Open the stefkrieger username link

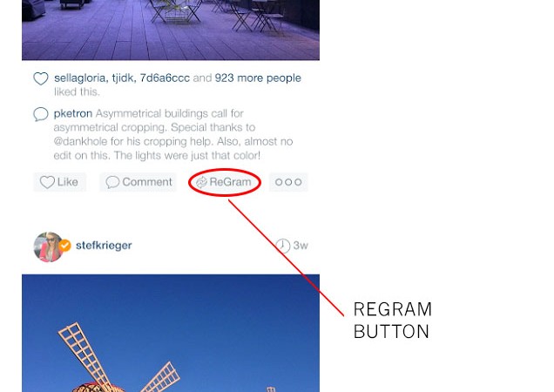pyautogui.click(x=104, y=246)
